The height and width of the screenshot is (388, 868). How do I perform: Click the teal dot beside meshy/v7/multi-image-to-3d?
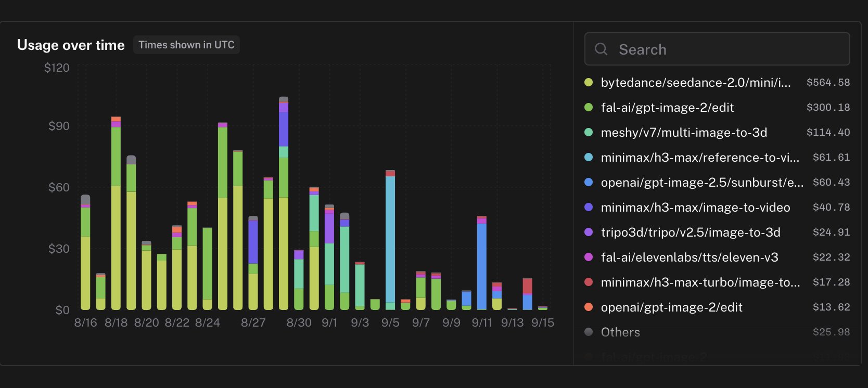pos(589,132)
